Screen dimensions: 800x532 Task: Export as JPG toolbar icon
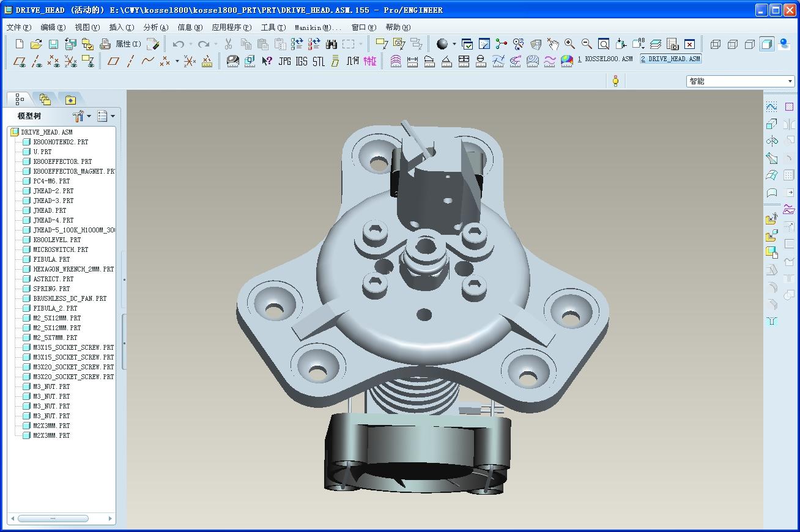coord(284,61)
